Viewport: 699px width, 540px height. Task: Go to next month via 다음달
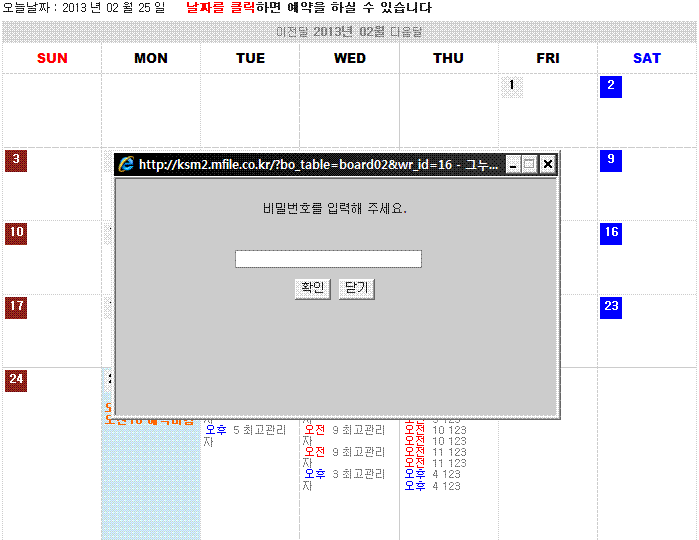coord(406,32)
